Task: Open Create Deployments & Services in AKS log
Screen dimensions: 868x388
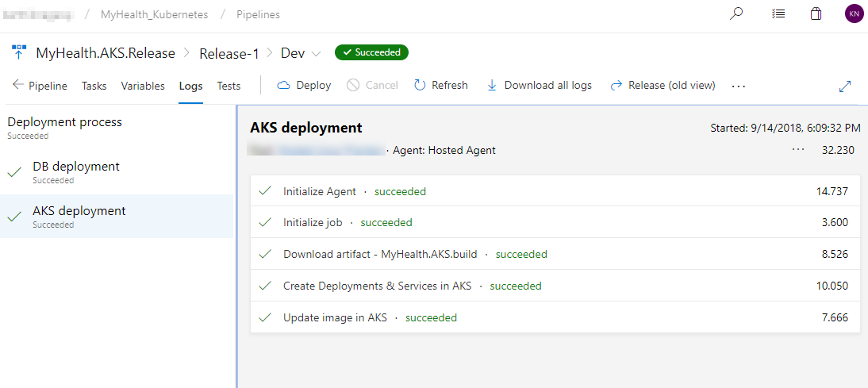Action: (555, 286)
